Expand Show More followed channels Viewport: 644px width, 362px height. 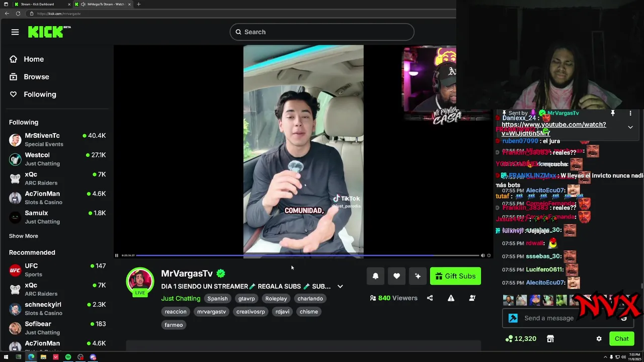pos(23,236)
